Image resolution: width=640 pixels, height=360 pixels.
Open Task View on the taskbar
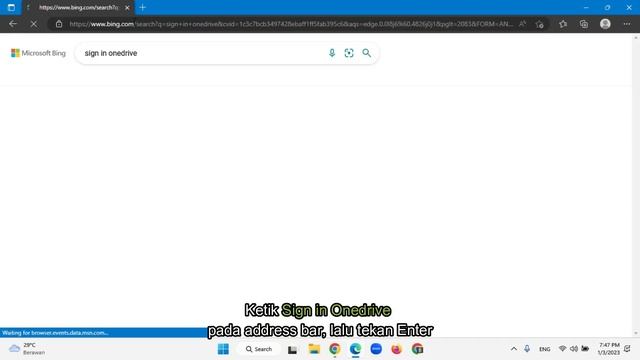pos(292,349)
